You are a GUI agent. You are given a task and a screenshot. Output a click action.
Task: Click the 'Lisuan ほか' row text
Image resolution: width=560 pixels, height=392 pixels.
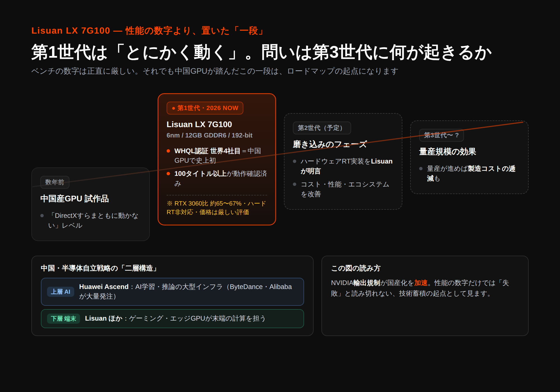pos(175,318)
